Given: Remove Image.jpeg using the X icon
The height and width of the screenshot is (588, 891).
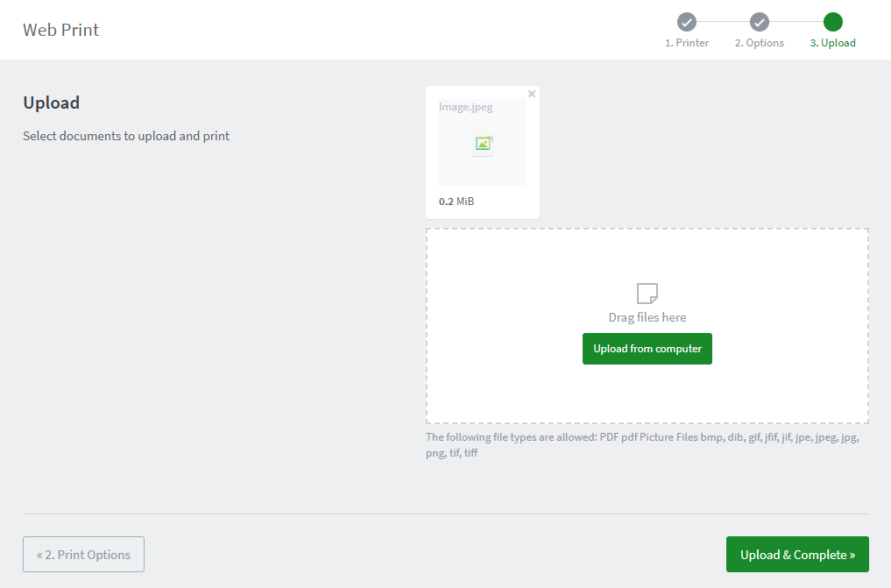Looking at the screenshot, I should pyautogui.click(x=532, y=94).
